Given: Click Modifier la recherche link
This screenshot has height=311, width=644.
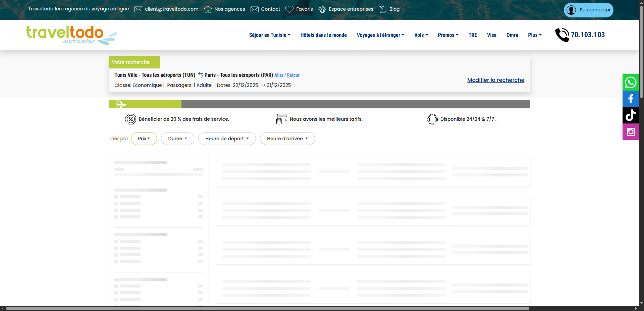Looking at the screenshot, I should 495,80.
